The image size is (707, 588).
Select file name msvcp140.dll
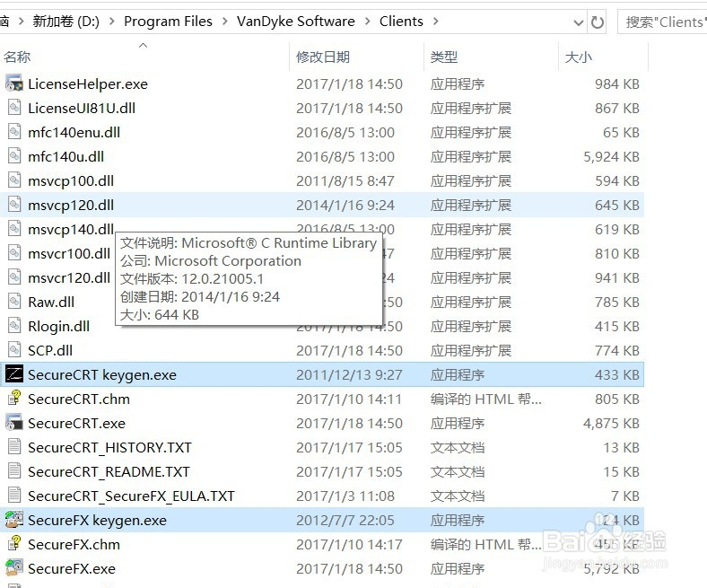(71, 229)
